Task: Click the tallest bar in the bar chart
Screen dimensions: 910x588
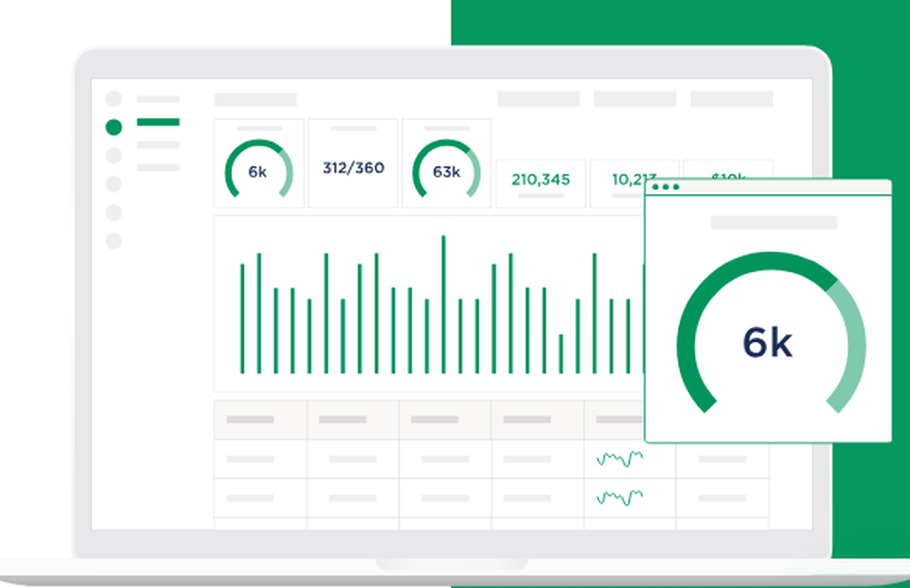Action: coord(443,304)
